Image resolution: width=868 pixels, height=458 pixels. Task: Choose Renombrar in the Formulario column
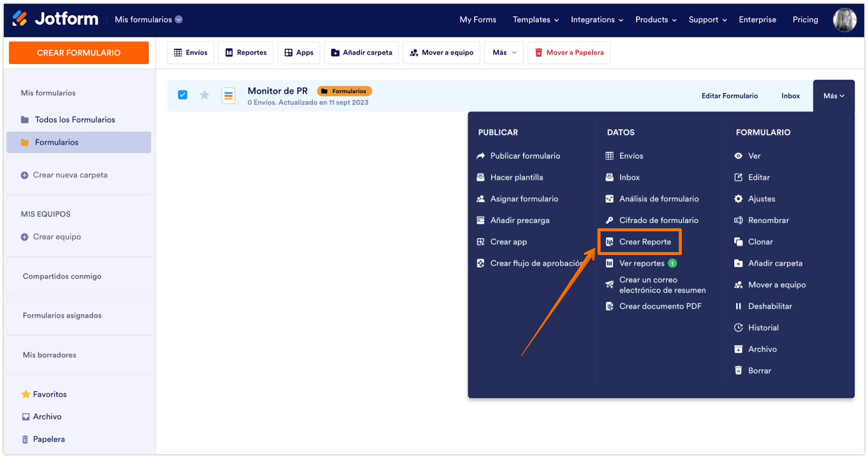[x=761, y=221]
